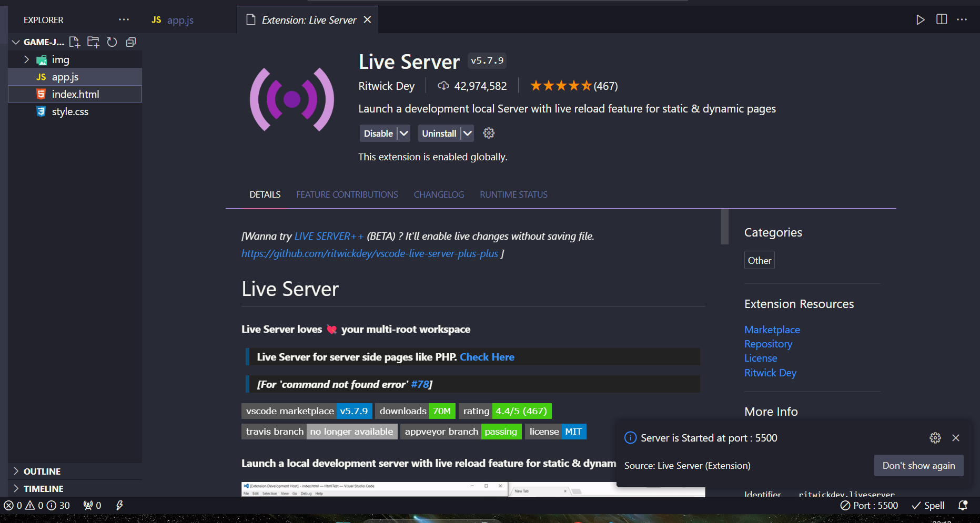Open Explorer views and more actions menu

tap(124, 19)
